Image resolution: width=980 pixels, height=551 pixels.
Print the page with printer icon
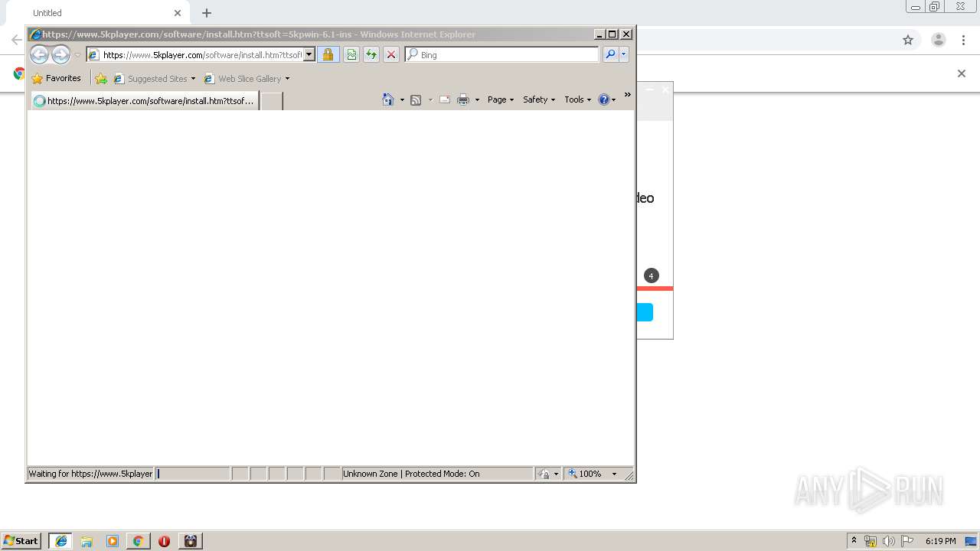[462, 99]
